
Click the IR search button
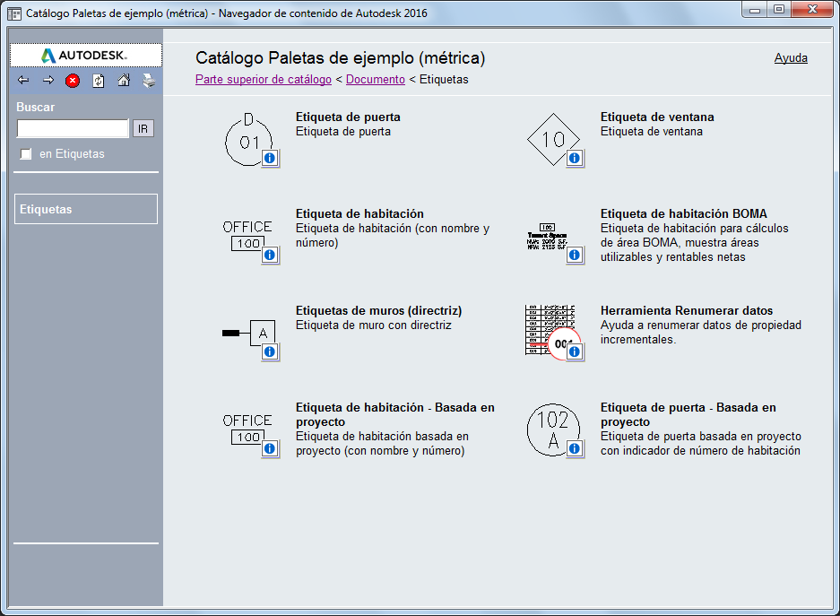tap(143, 128)
